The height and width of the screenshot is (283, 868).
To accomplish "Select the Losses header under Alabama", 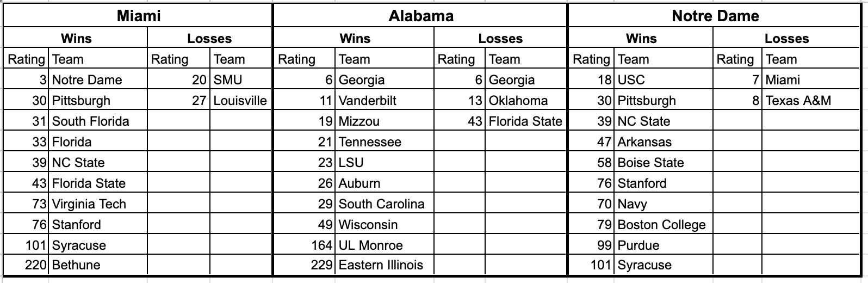I will click(x=500, y=39).
